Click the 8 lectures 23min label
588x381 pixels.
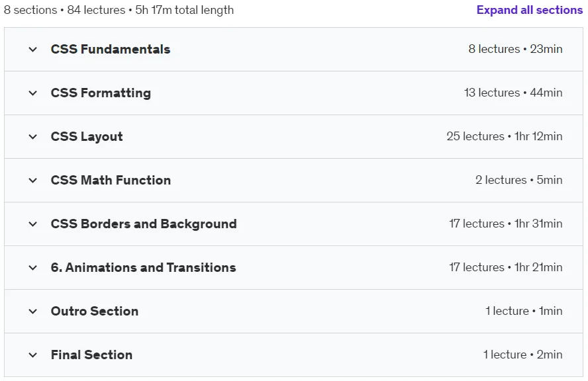[515, 49]
